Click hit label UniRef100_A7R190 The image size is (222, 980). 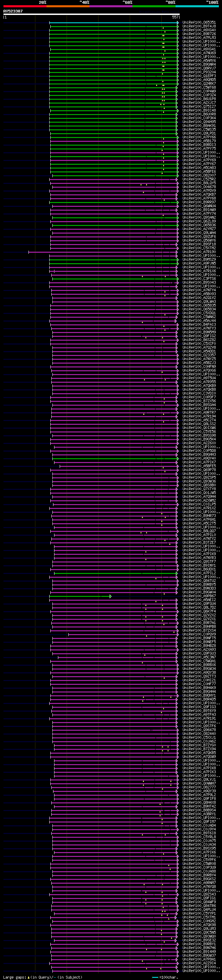pyautogui.click(x=199, y=252)
